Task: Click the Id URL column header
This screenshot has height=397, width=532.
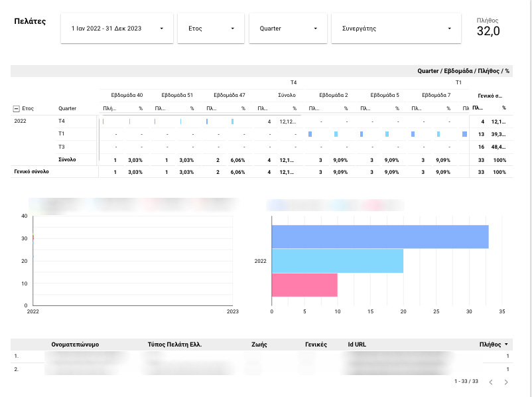Action: (x=357, y=345)
